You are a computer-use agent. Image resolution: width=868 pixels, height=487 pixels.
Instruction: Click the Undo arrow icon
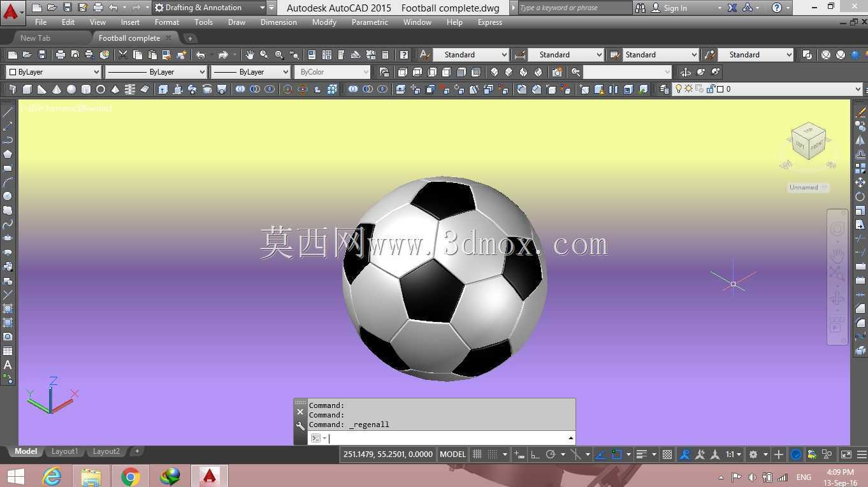201,55
